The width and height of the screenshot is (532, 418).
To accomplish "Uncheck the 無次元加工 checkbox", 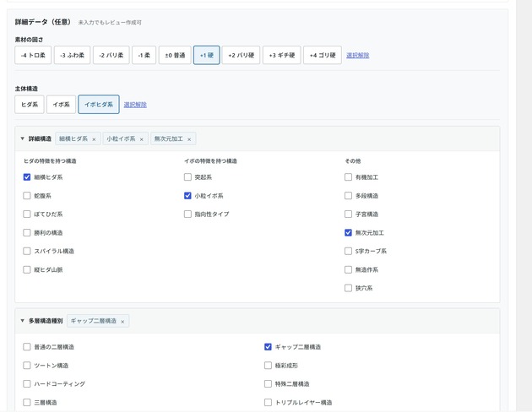I will click(348, 233).
